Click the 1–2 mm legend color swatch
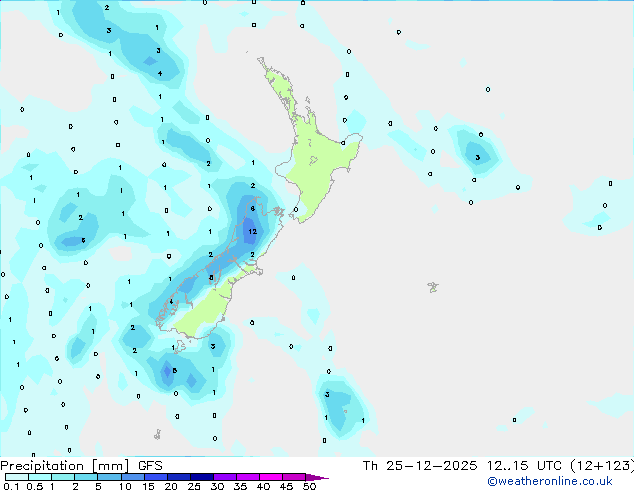Image resolution: width=634 pixels, height=490 pixels. pyautogui.click(x=63, y=477)
